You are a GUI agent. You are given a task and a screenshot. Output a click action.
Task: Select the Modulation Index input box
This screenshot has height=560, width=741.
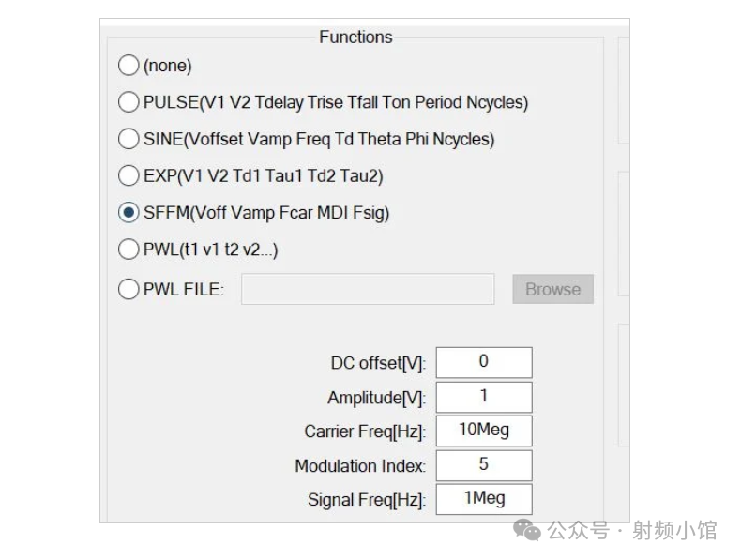pos(483,465)
